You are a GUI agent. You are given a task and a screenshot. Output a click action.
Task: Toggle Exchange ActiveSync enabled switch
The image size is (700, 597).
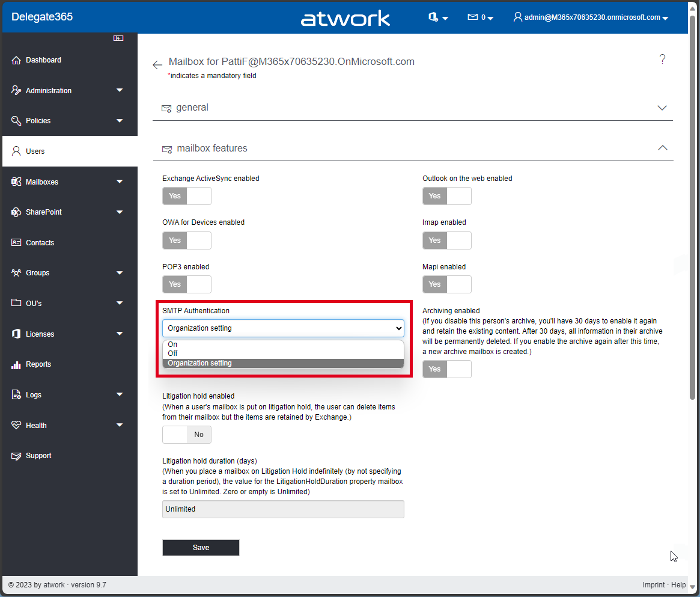(x=187, y=196)
